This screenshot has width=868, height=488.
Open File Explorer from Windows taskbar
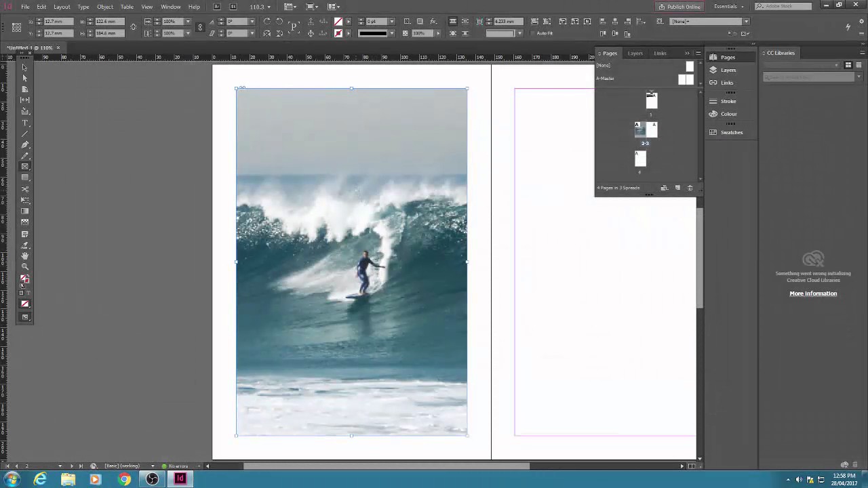click(x=68, y=479)
